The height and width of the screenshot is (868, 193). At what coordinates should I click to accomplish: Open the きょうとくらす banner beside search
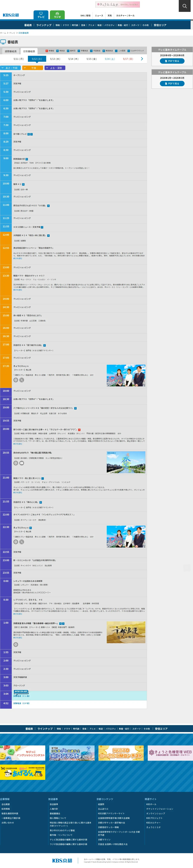click(117, 4)
